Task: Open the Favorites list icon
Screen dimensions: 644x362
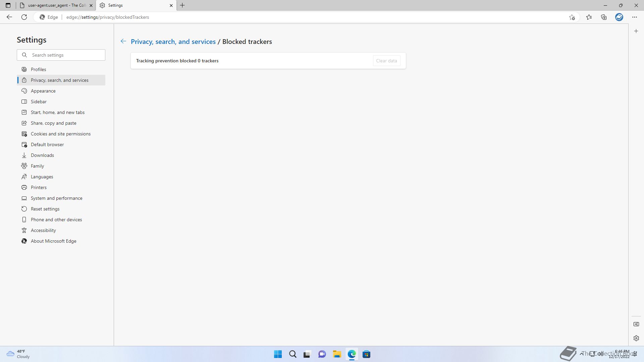Action: pyautogui.click(x=589, y=17)
